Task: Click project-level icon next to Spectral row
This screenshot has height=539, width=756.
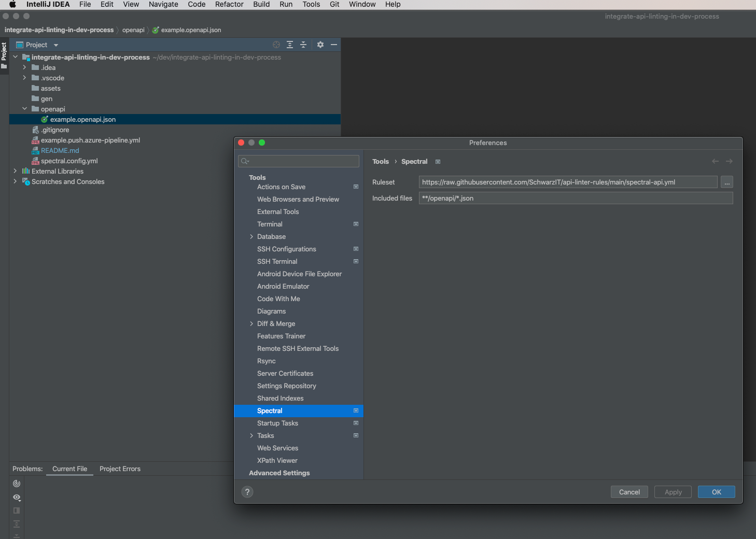Action: [356, 410]
